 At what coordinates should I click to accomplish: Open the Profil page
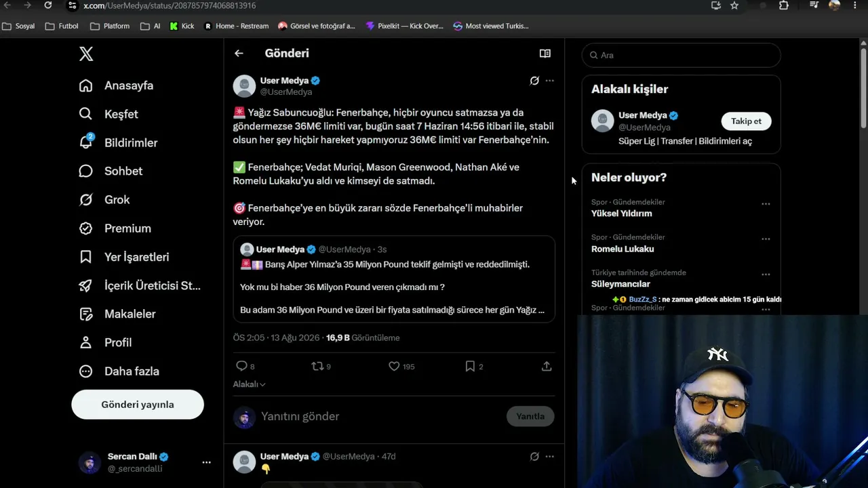pyautogui.click(x=105, y=342)
